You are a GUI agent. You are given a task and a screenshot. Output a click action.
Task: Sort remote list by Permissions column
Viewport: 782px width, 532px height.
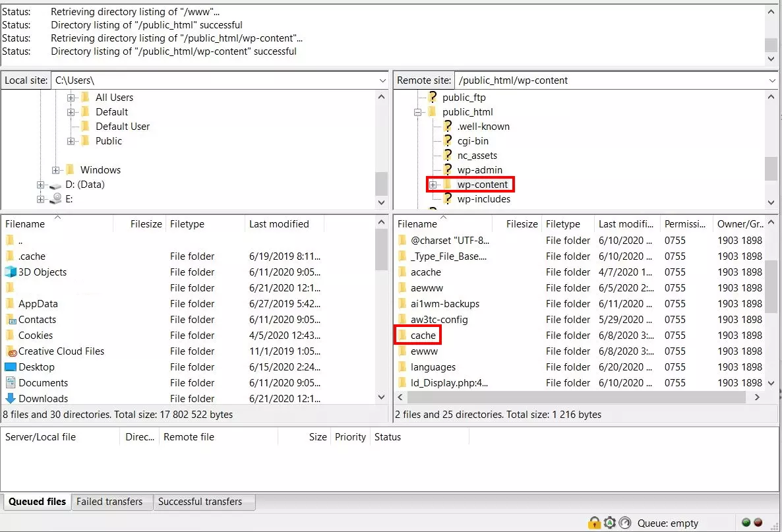(x=685, y=224)
